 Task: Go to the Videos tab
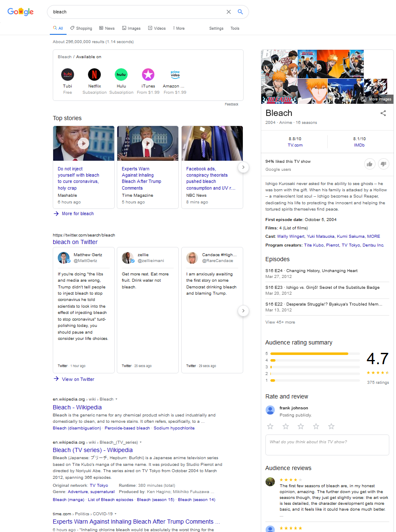[157, 28]
